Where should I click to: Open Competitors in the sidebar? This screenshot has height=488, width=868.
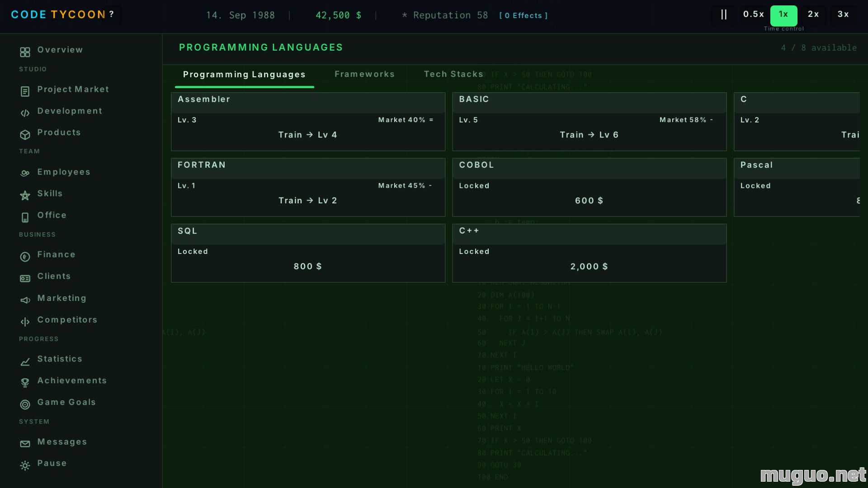67,320
